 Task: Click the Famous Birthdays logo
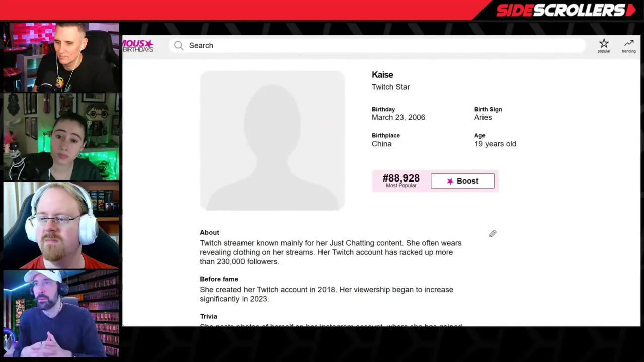click(138, 46)
